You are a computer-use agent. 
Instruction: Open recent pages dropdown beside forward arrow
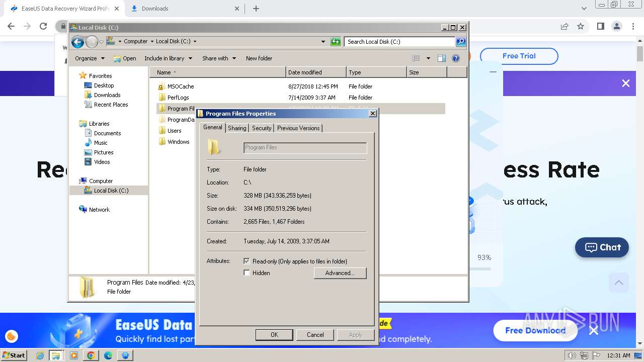101,42
